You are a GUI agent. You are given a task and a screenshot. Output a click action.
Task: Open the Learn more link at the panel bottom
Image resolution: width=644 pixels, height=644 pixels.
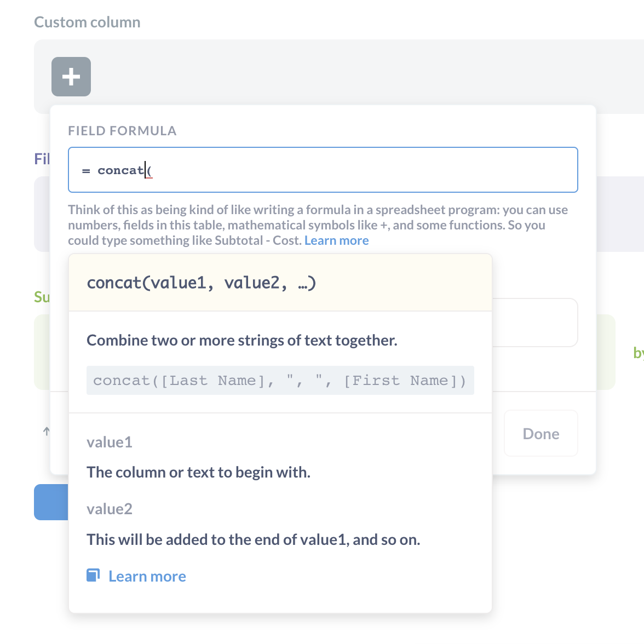(x=147, y=576)
